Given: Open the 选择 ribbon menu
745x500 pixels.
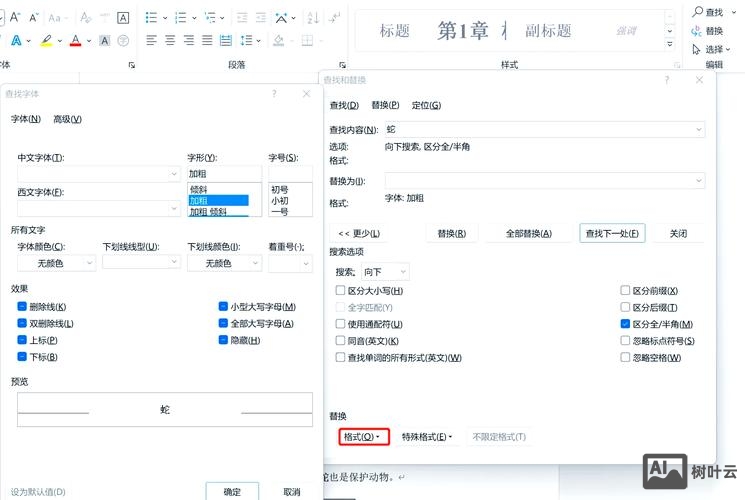Looking at the screenshot, I should 711,49.
